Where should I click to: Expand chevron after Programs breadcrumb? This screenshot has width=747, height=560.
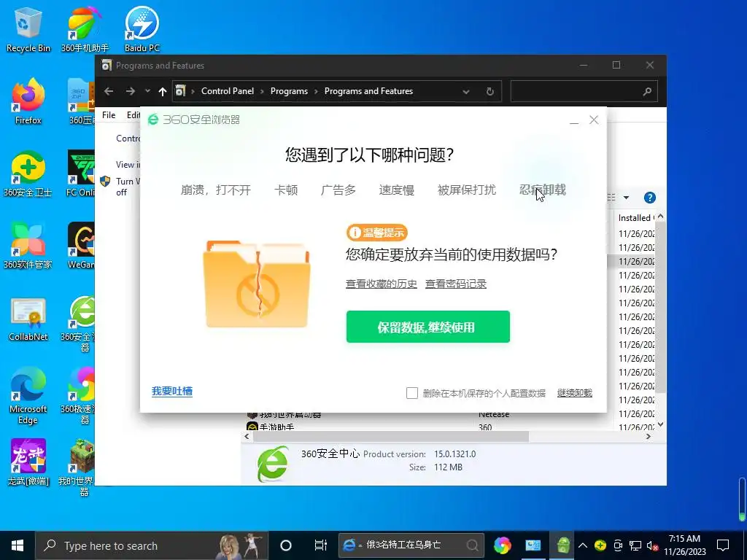tap(316, 91)
